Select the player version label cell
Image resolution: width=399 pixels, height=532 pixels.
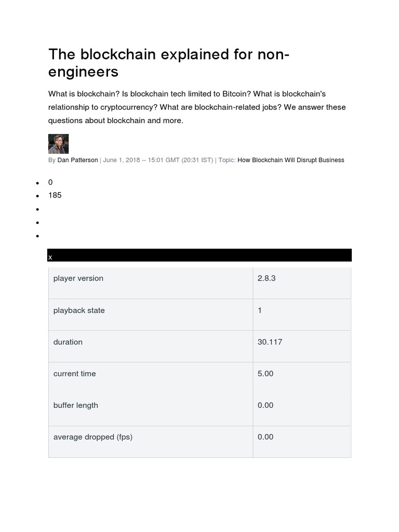click(78, 278)
